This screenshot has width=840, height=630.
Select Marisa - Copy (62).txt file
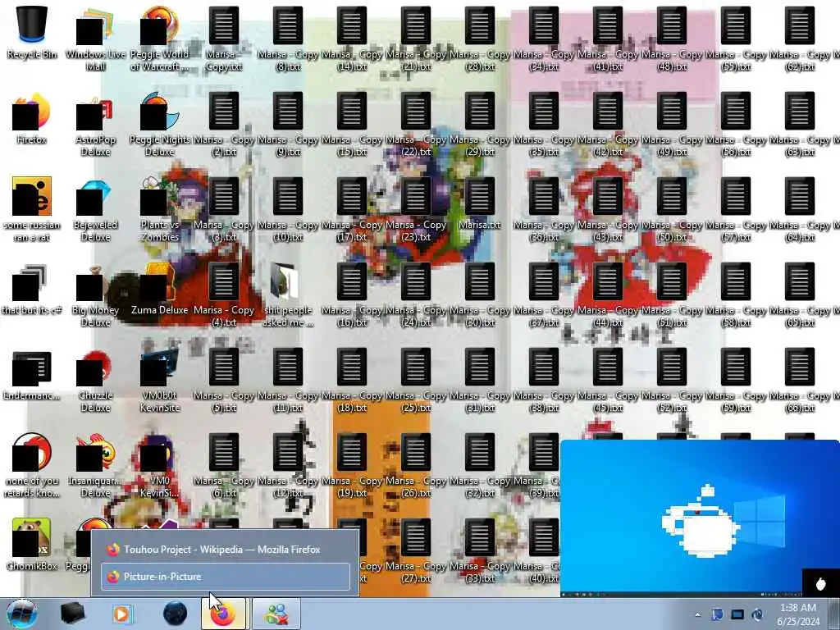(x=799, y=39)
